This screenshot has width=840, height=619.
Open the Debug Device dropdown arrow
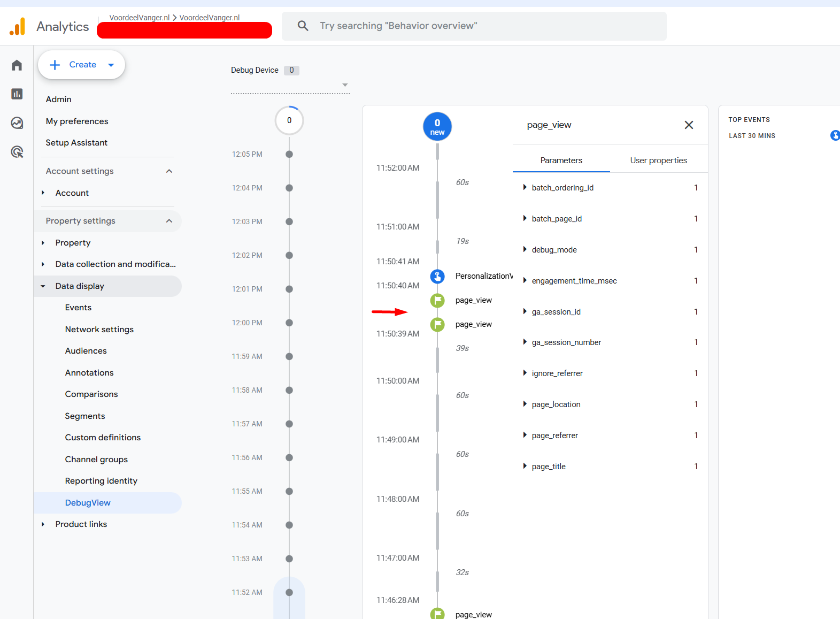[x=345, y=85]
